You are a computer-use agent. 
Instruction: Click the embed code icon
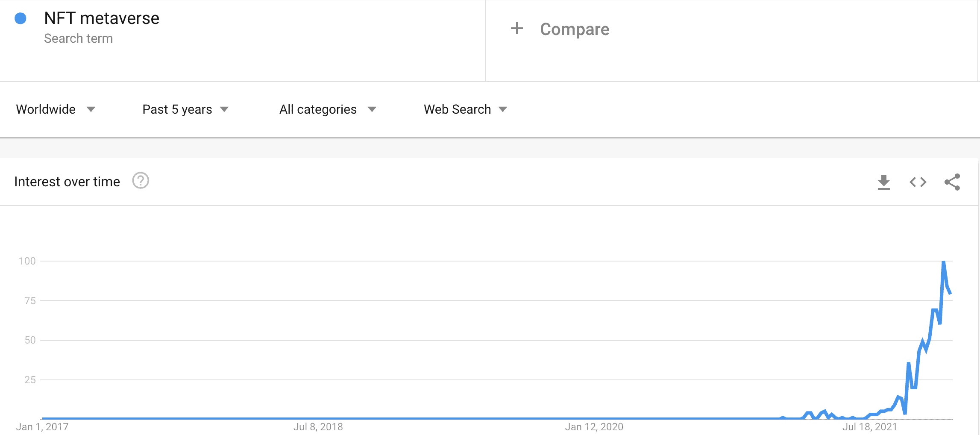(918, 182)
